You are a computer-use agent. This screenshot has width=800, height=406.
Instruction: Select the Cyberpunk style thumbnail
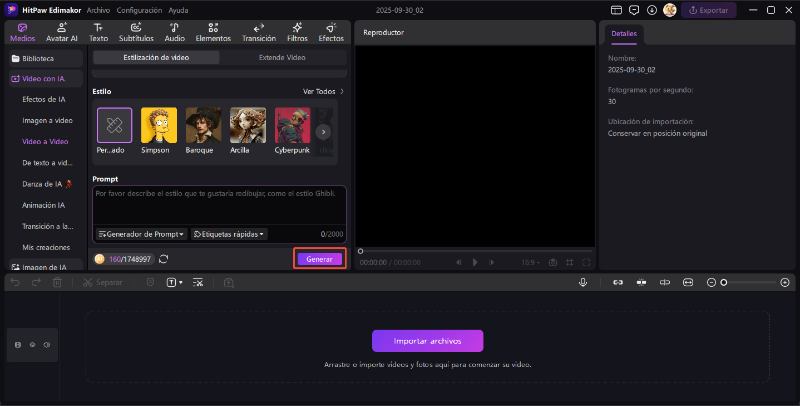click(x=293, y=130)
